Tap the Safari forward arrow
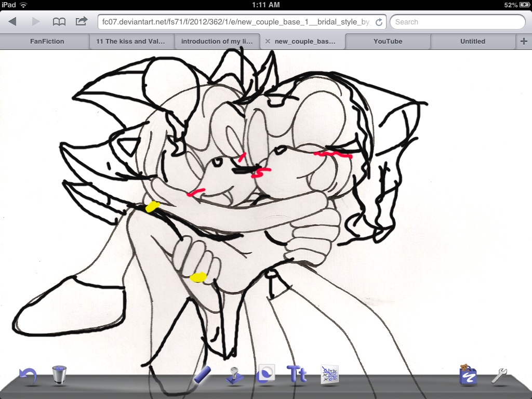 [x=36, y=22]
